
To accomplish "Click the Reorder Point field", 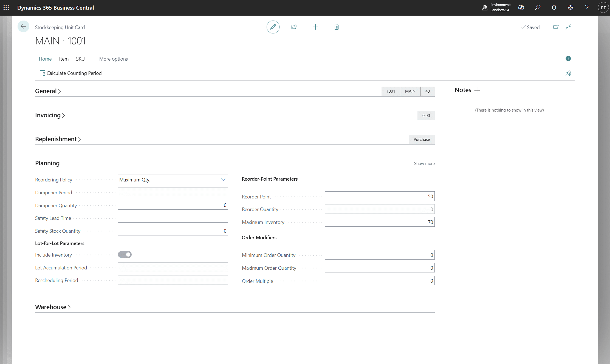I will point(380,196).
